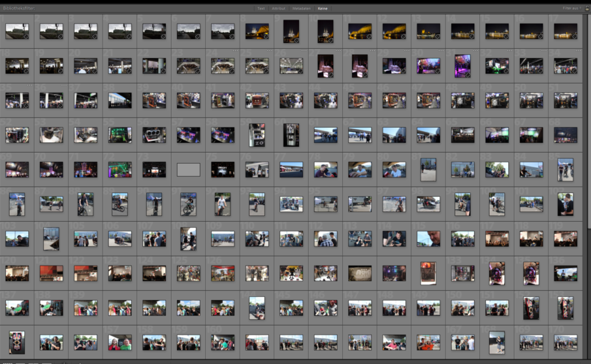Open the Metadaten filter tab
This screenshot has width=591, height=364.
[x=301, y=8]
